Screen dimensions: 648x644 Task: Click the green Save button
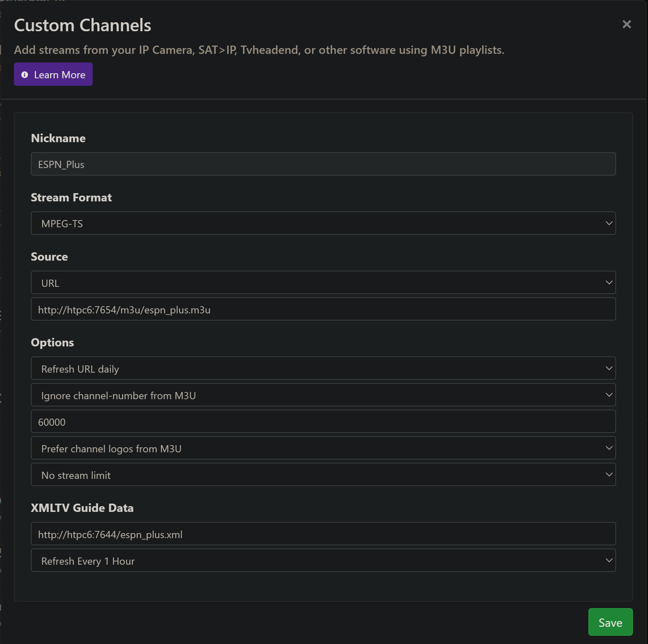pyautogui.click(x=610, y=622)
